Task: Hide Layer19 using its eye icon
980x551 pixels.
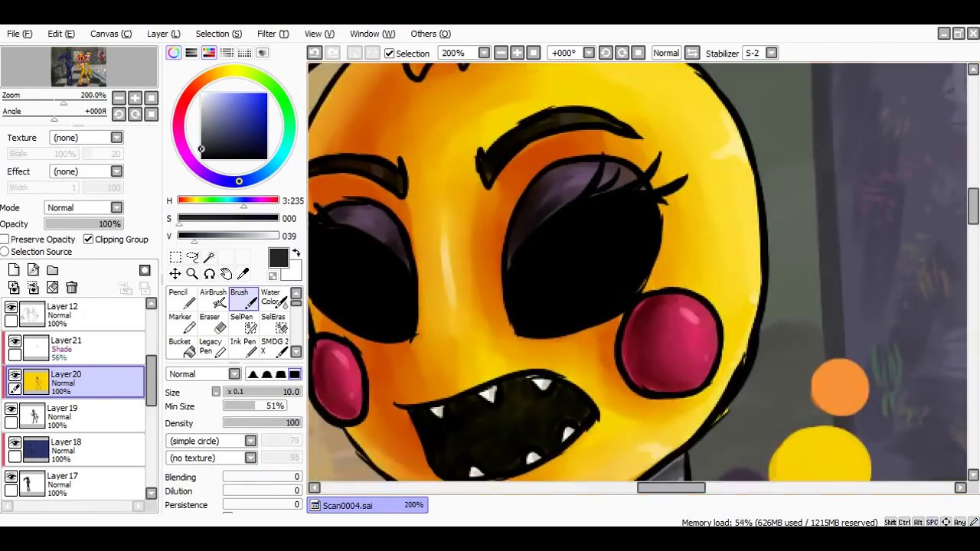Action: point(11,409)
